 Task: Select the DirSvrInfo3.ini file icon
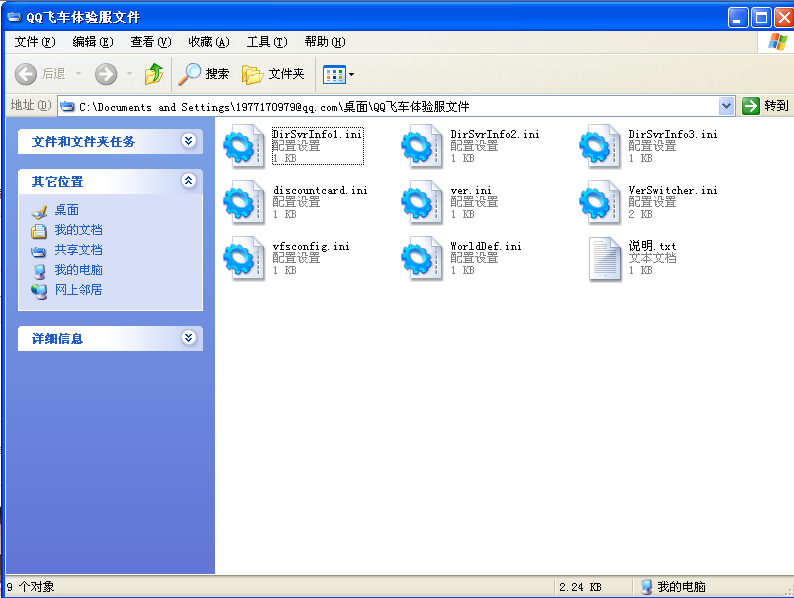(600, 146)
